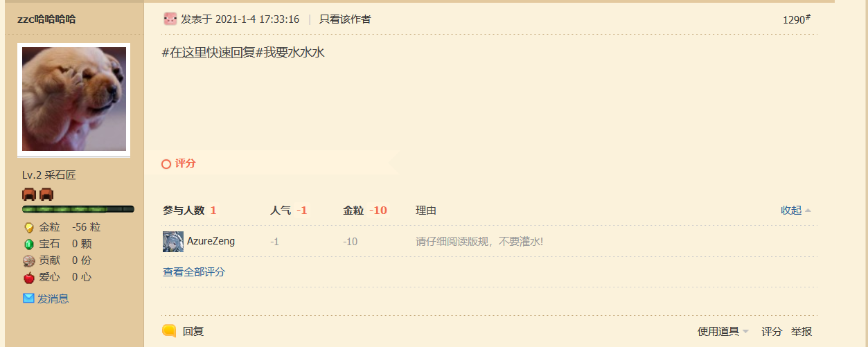Click the puppy avatar image of zzc哈哈哈哈
868x347 pixels.
[74, 99]
